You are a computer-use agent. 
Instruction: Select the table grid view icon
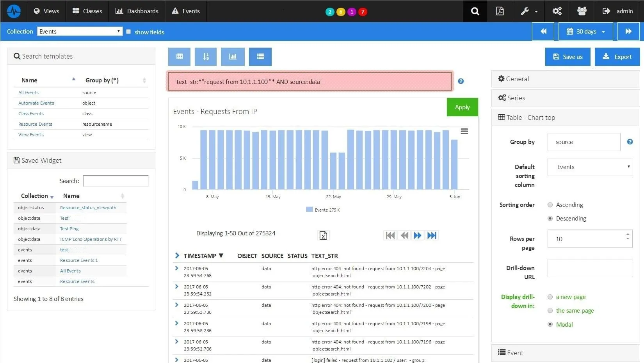point(179,57)
